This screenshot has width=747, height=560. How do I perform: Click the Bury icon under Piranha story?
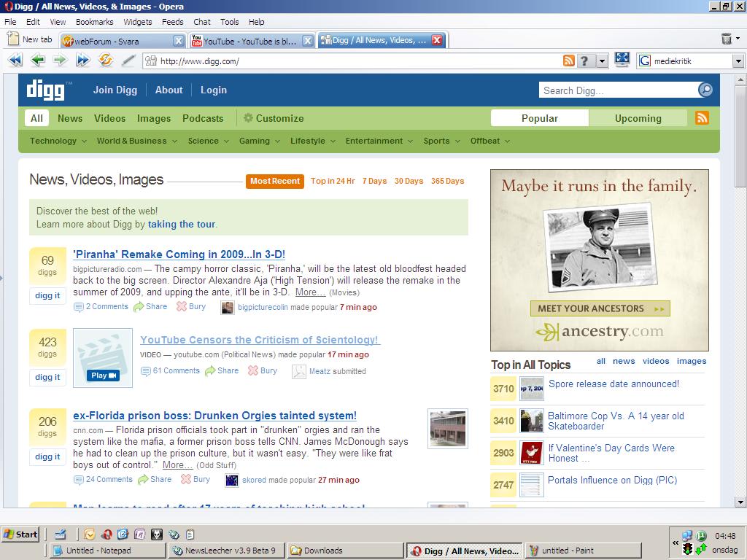[x=182, y=307]
